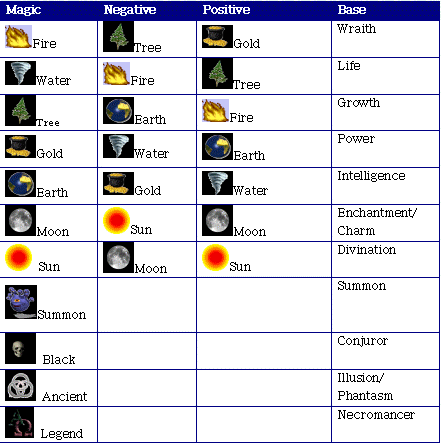Click the Gold icon in the Intelligence row's Negative cell

tap(118, 183)
